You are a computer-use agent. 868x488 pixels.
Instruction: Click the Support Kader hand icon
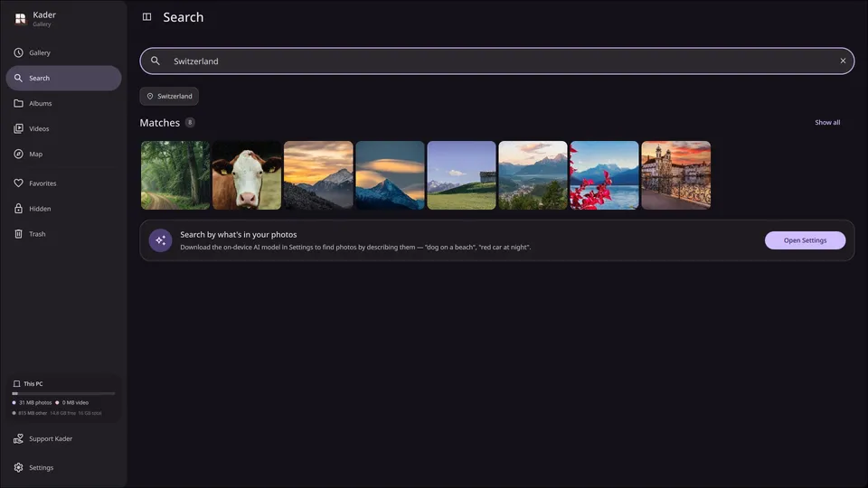(x=18, y=439)
